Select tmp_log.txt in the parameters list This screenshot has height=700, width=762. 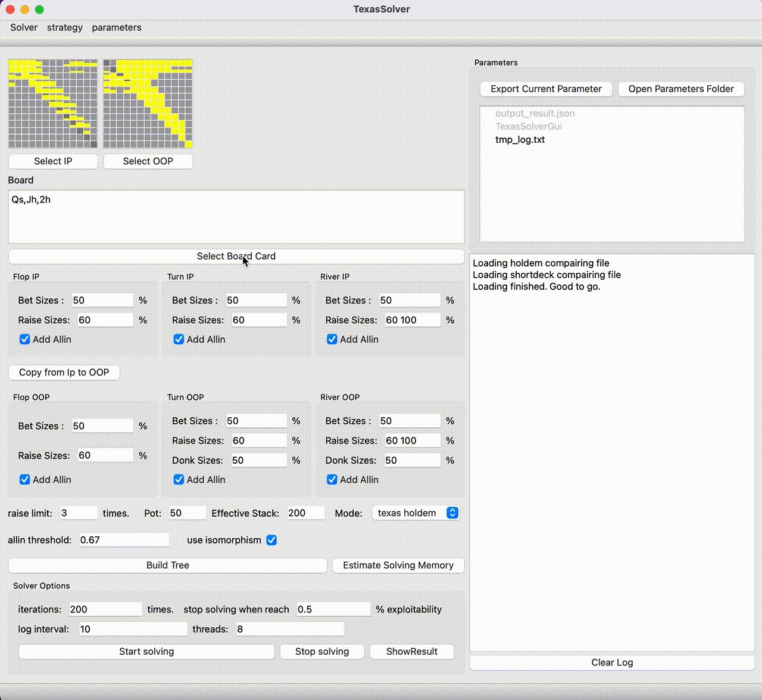pos(520,139)
